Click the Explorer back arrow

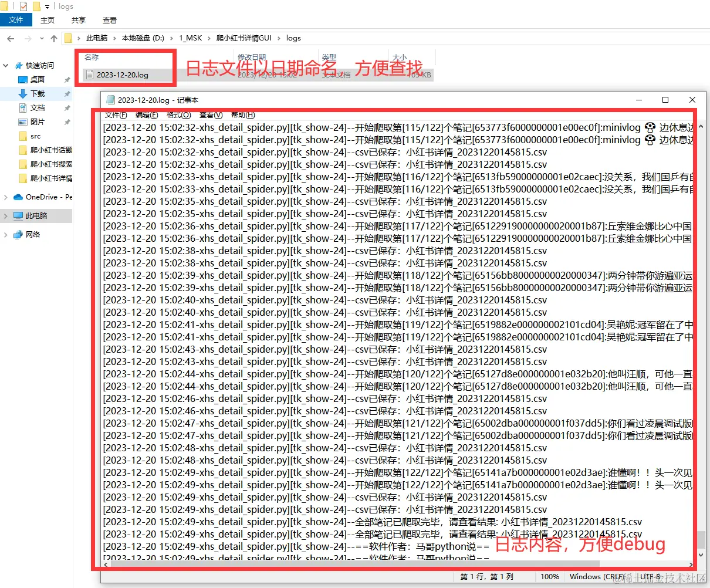[x=11, y=38]
